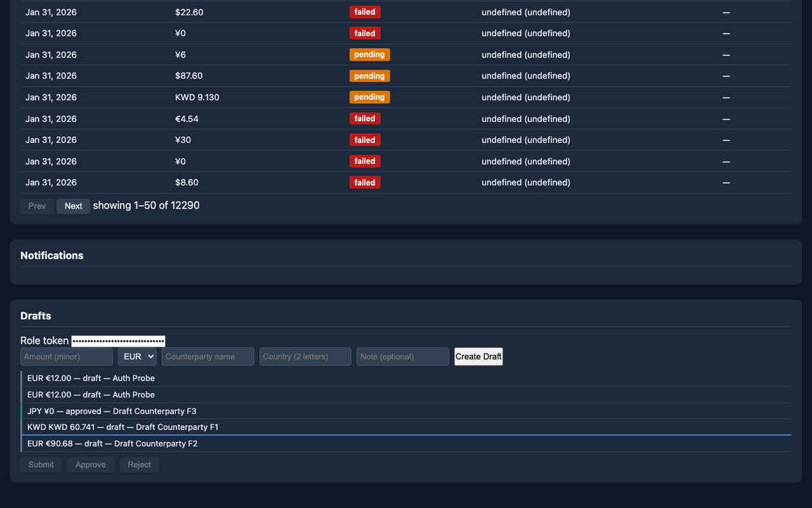Focus the Counterparty name input field

tap(208, 356)
